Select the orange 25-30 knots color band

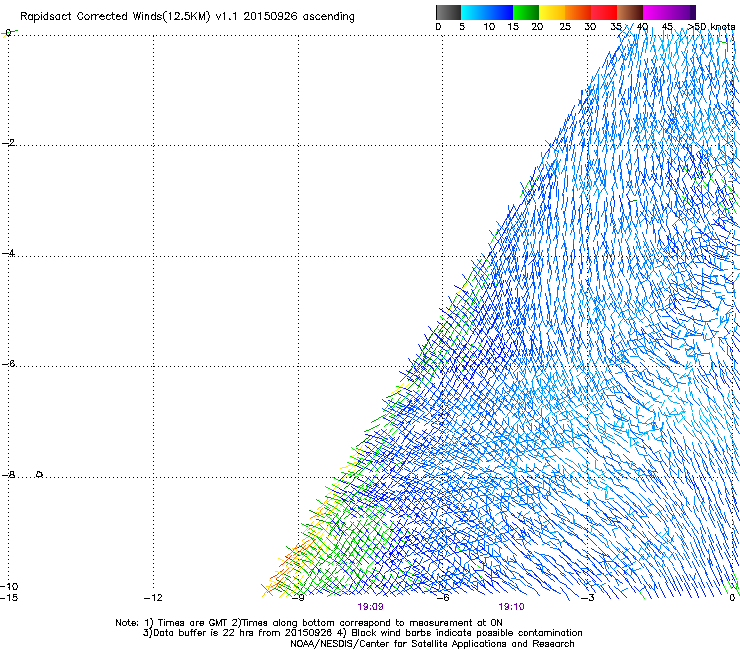(578, 12)
